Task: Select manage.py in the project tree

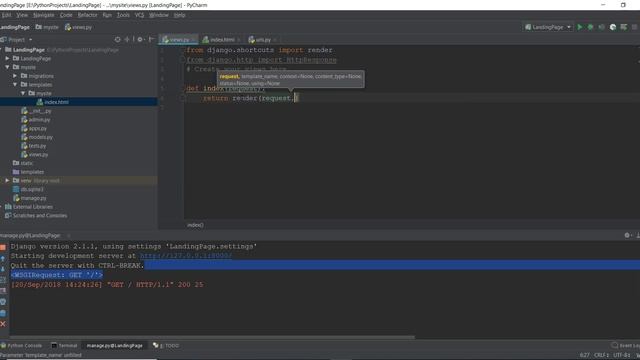Action: pos(33,198)
